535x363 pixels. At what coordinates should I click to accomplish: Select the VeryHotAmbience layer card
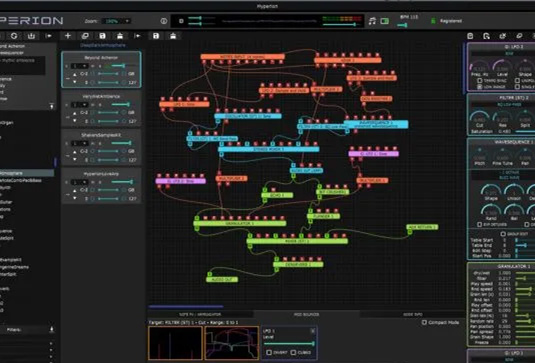pos(101,108)
